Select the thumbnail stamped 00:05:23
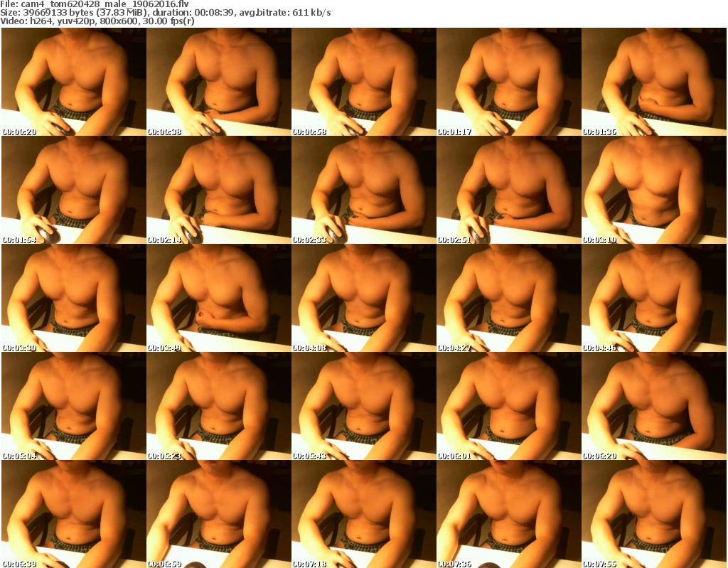 219,407
